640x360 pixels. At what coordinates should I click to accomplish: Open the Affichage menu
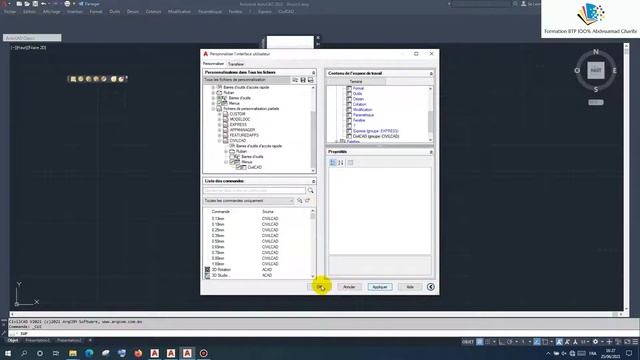[x=51, y=12]
